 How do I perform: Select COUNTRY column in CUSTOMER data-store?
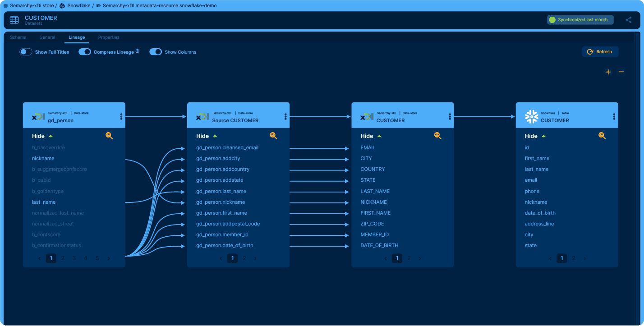click(373, 169)
